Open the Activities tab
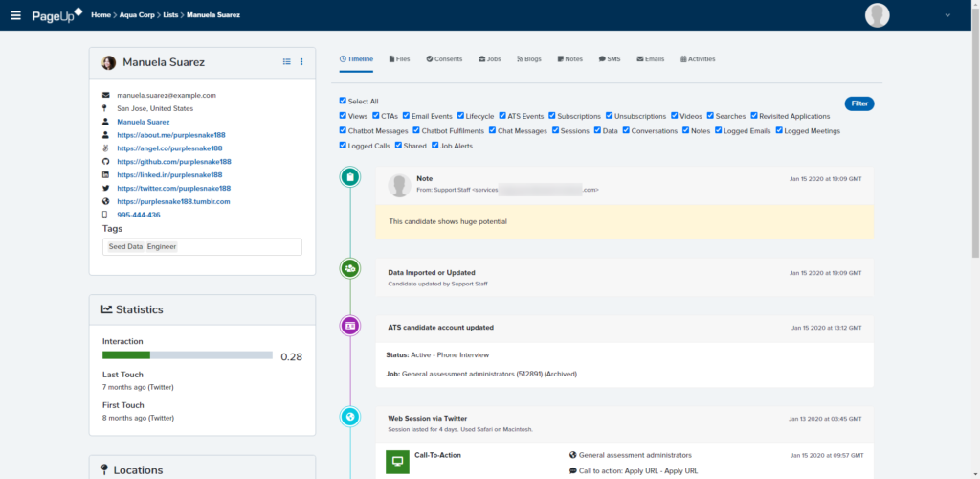This screenshot has width=980, height=479. tap(698, 59)
